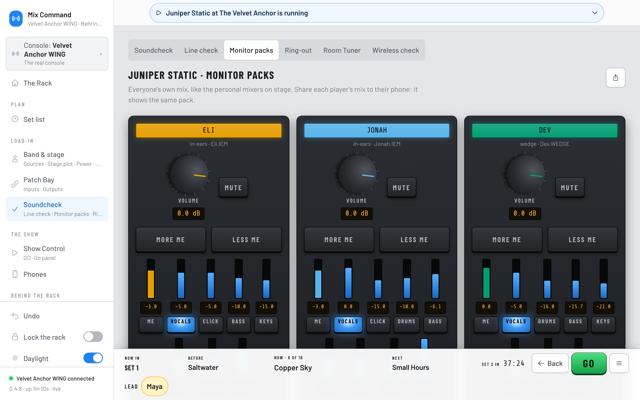The image size is (640, 400).
Task: Click Dev's volume knob
Action: (x=525, y=174)
